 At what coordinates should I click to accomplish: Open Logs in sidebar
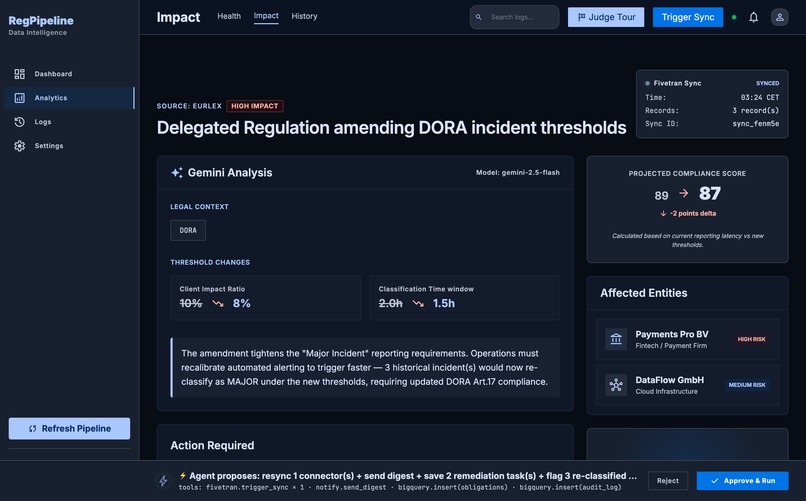point(69,122)
